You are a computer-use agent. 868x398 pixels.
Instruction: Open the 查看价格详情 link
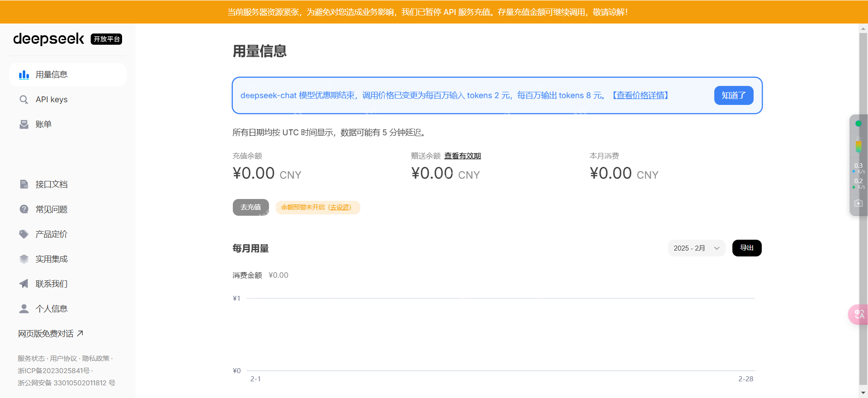point(641,95)
